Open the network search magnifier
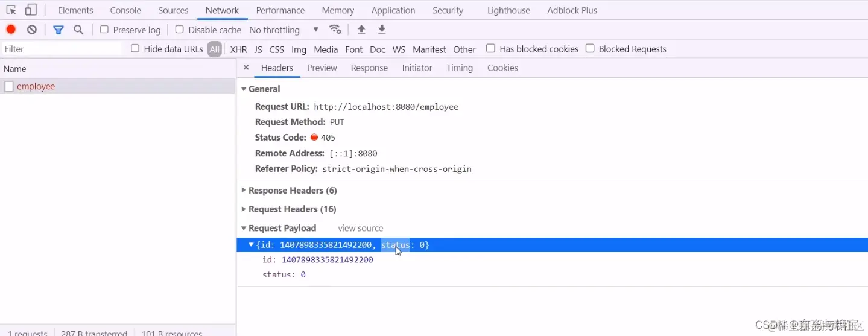 [x=78, y=30]
